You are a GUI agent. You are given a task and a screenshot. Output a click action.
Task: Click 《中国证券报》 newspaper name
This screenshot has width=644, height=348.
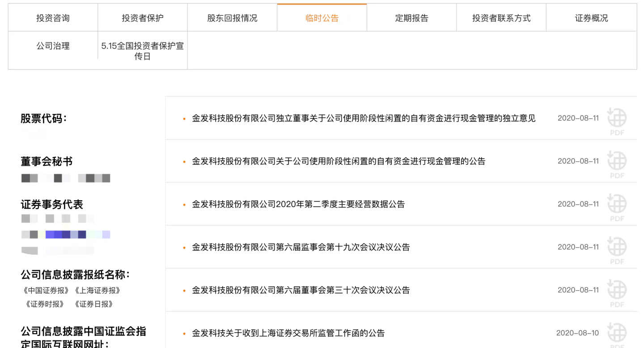pos(46,291)
